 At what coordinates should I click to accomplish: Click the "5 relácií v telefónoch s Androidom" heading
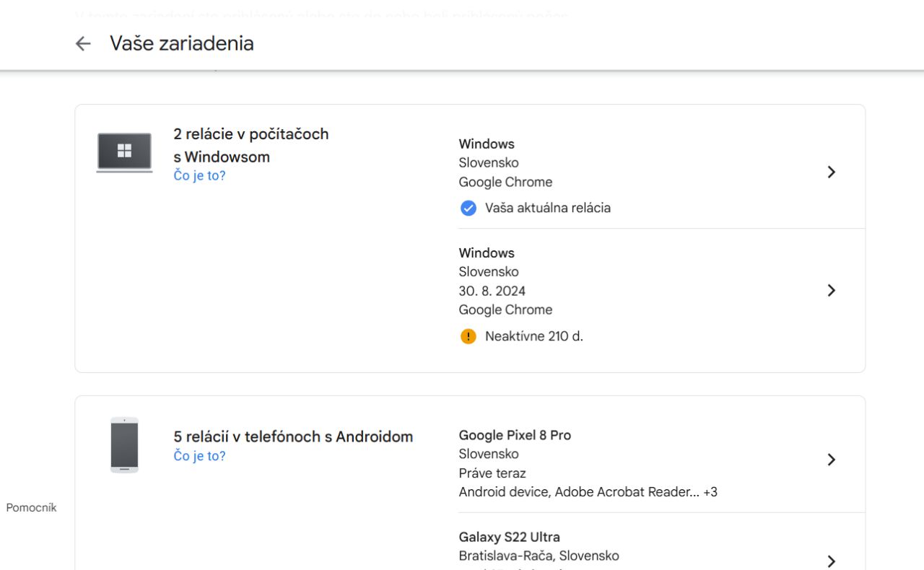point(293,437)
